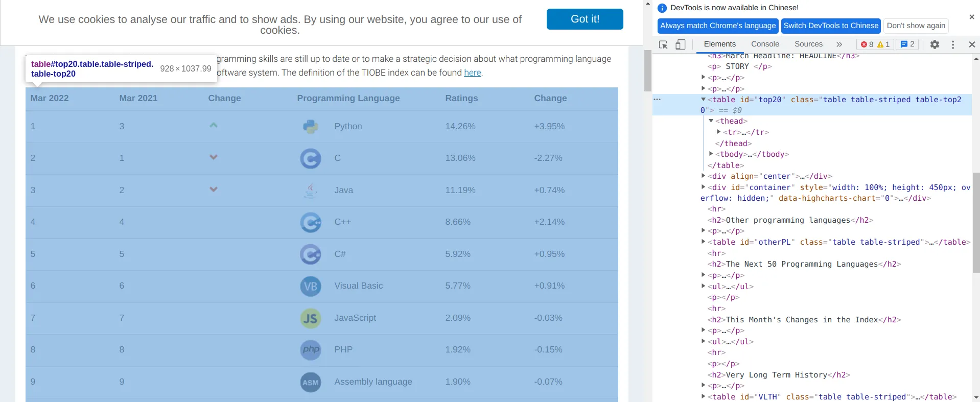
Task: Click the Python logo icon
Action: (310, 126)
